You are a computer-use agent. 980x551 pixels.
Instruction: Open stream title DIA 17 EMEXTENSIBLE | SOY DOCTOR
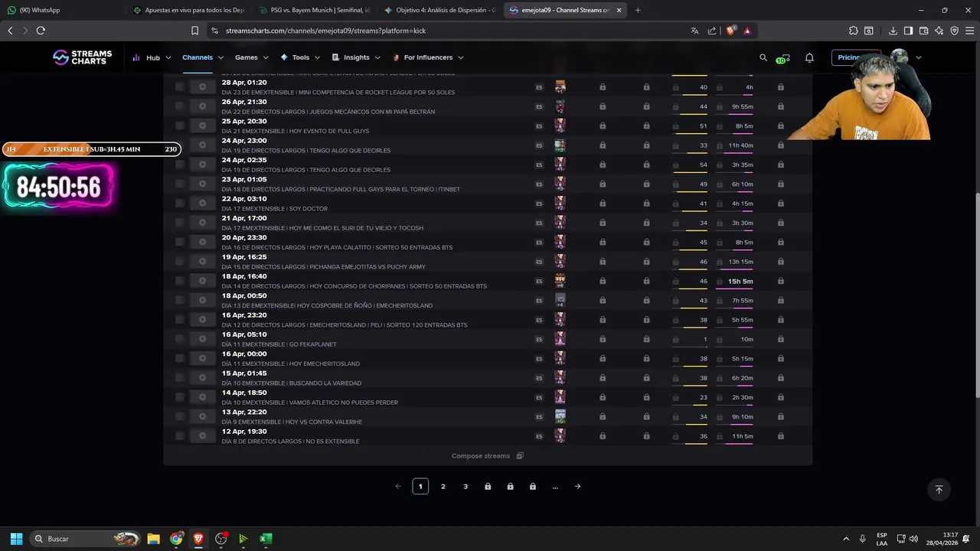[x=275, y=209]
